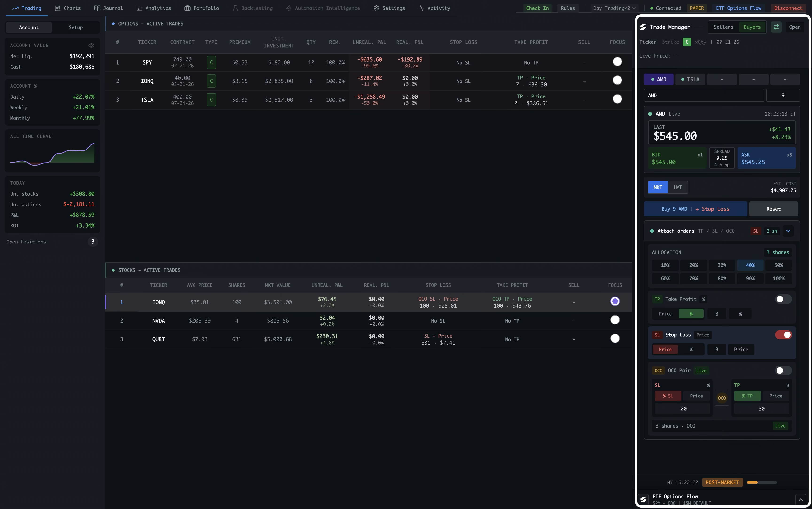This screenshot has height=509, width=812.
Task: Click the post-market session progress bar
Action: click(x=761, y=482)
